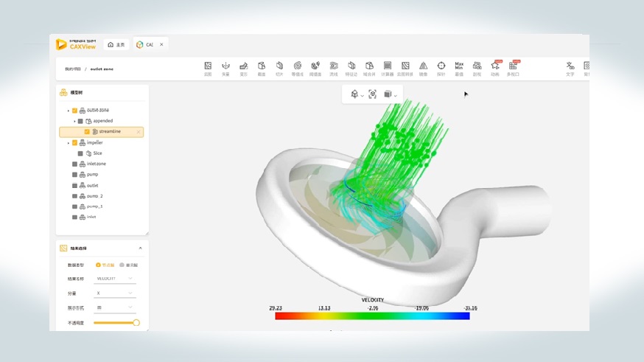Open the probe (探针) tool
The image size is (644, 362).
point(441,69)
